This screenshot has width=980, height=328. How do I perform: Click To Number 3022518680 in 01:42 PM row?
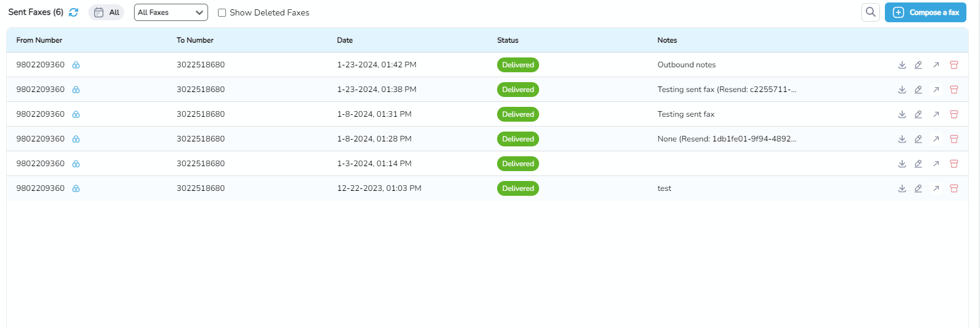pos(201,65)
